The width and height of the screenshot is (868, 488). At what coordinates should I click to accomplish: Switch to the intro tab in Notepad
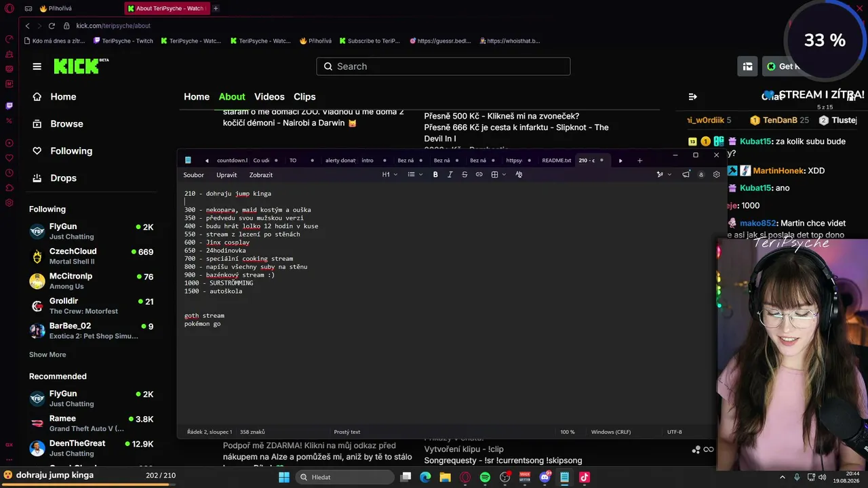[368, 161]
